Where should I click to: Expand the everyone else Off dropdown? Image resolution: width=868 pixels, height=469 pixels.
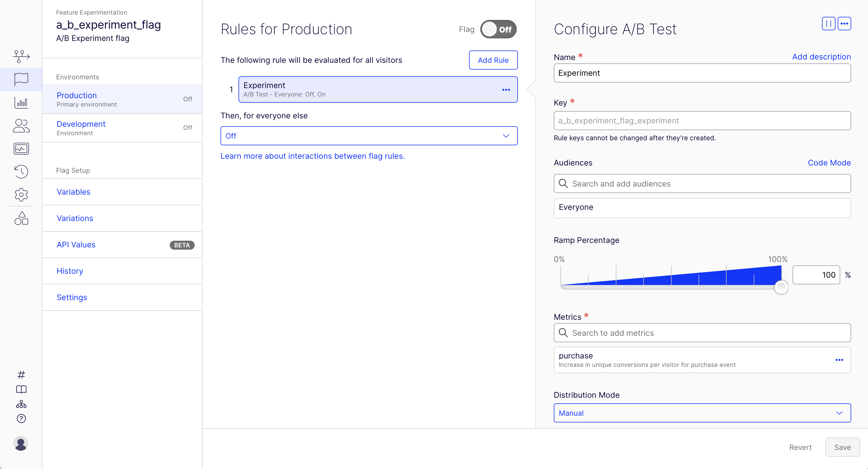pos(369,136)
